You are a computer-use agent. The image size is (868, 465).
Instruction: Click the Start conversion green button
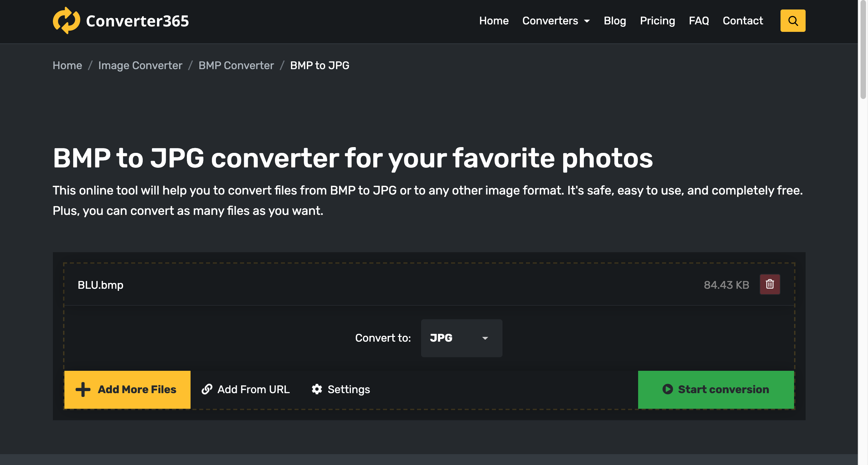pos(716,389)
